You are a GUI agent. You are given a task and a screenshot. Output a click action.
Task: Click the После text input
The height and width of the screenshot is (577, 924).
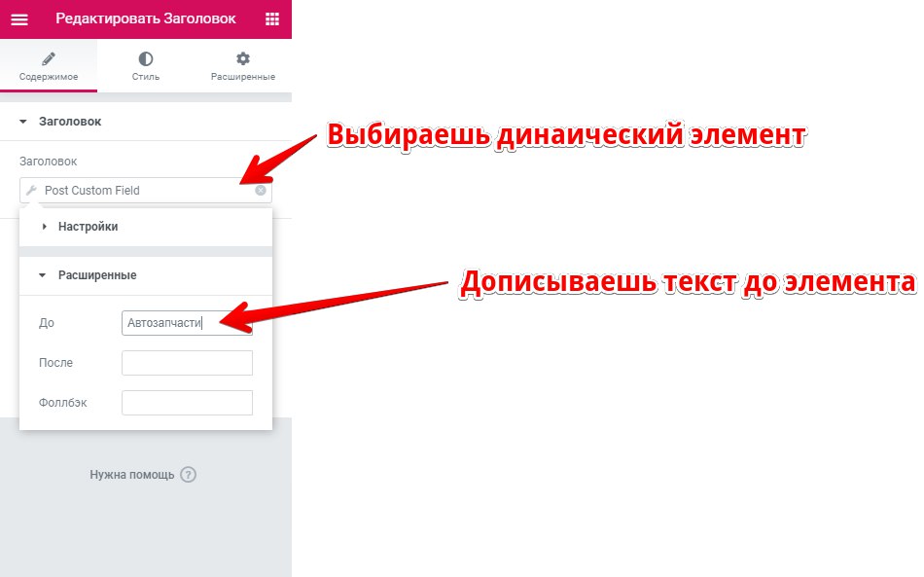click(x=187, y=363)
